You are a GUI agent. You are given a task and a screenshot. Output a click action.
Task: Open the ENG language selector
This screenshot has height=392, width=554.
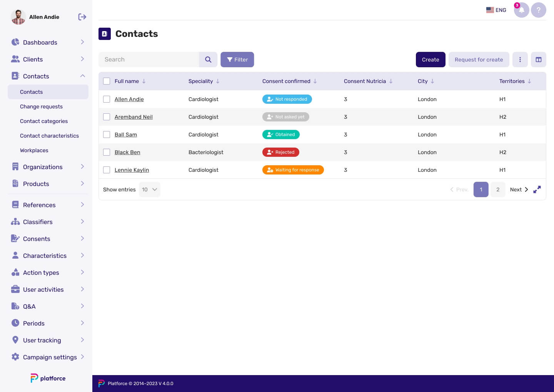[496, 10]
